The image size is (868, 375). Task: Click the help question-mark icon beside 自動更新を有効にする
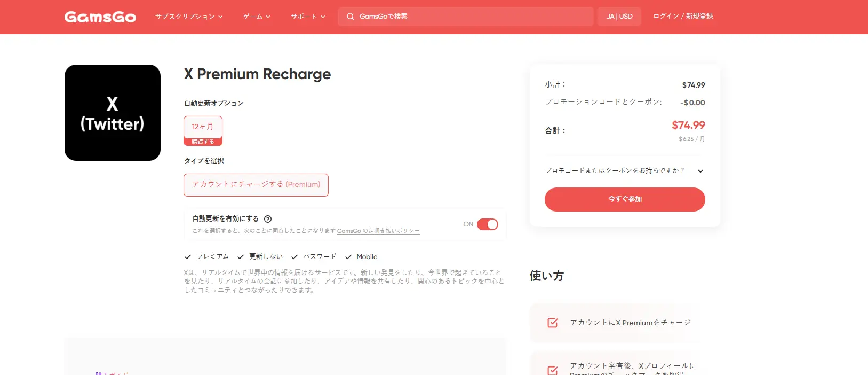point(268,219)
